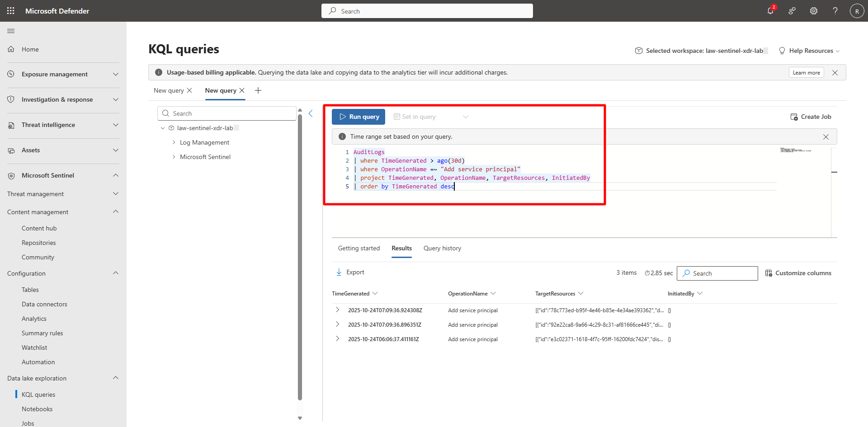Click the results Search field
This screenshot has height=427, width=868.
point(717,273)
